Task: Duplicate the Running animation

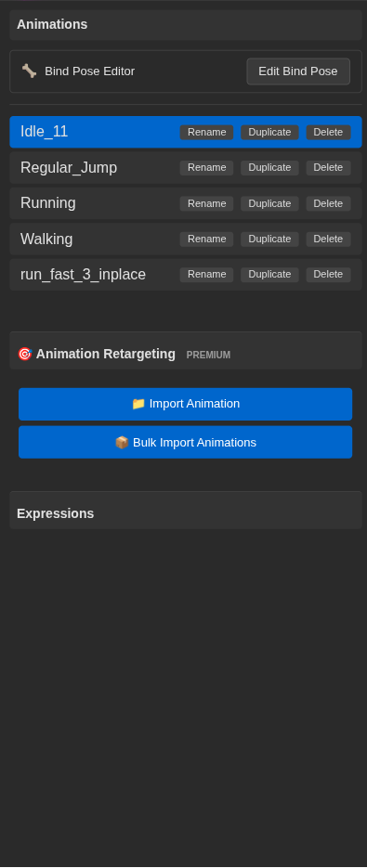Action: click(x=269, y=203)
